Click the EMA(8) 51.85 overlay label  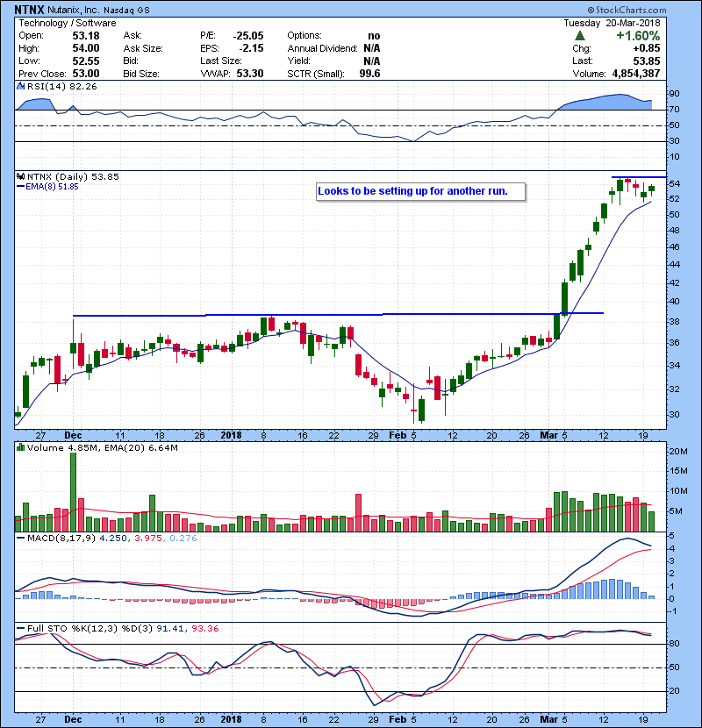[x=52, y=187]
